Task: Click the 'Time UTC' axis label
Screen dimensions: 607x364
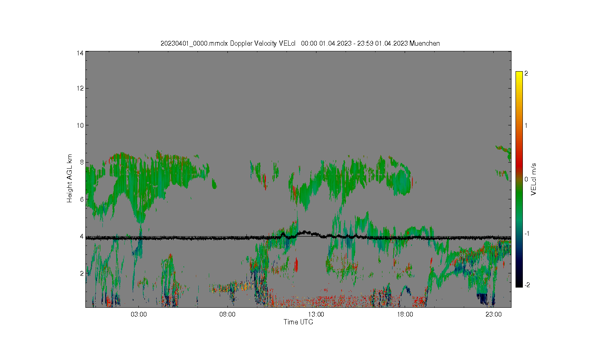Action: 298,322
